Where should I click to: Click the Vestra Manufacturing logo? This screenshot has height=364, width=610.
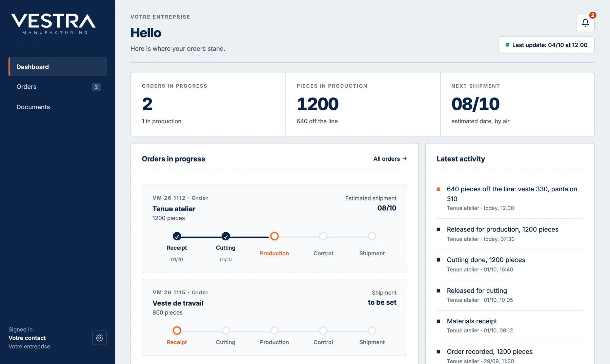(x=54, y=24)
